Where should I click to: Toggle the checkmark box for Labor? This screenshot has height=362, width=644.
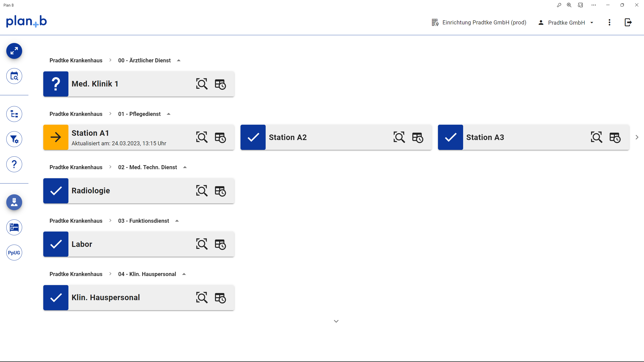pyautogui.click(x=56, y=244)
